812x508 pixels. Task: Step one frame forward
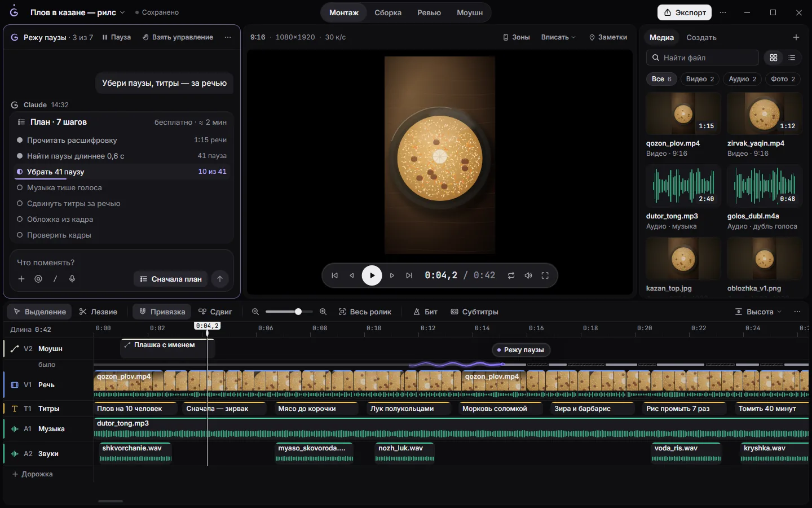click(392, 275)
